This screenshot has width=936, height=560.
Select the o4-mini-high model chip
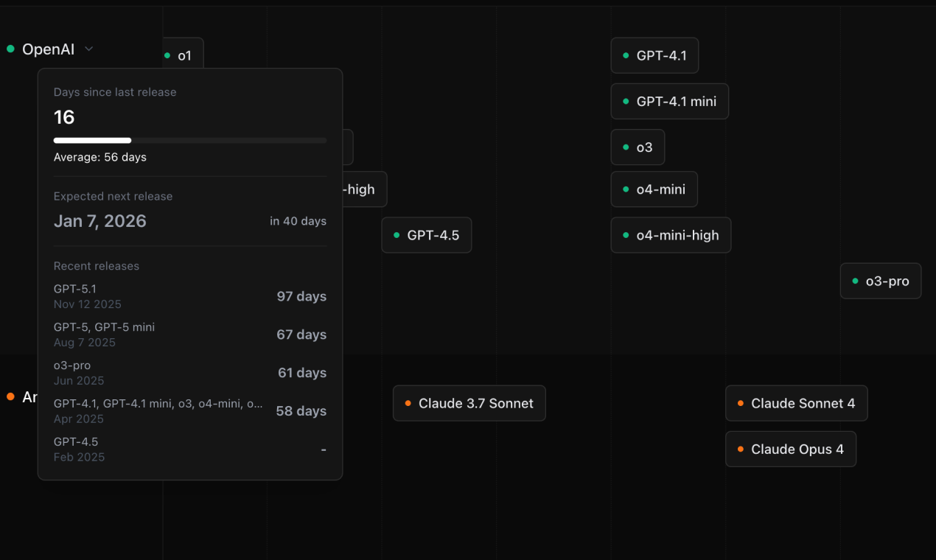[x=671, y=235]
